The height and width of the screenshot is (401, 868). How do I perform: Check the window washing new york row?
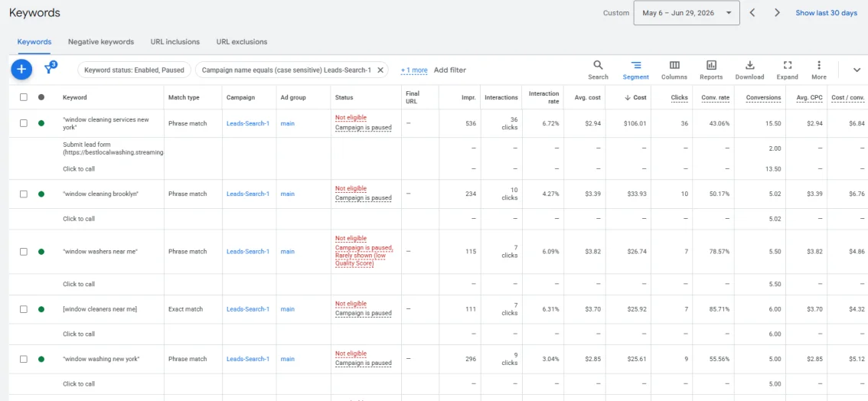tap(23, 359)
